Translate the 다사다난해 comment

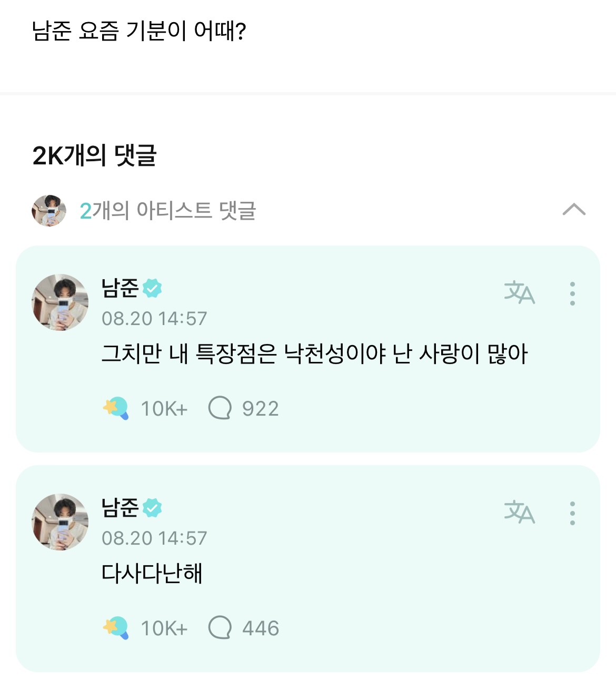[519, 513]
